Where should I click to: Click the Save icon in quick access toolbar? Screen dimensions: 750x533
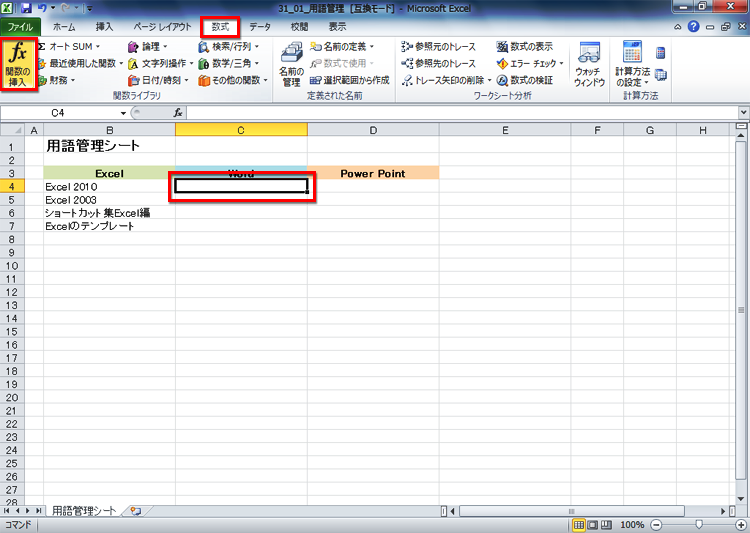tap(26, 8)
